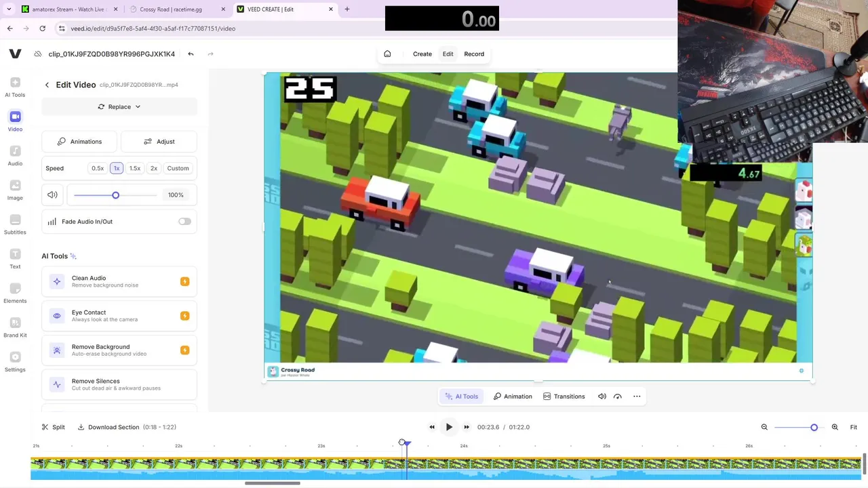
Task: Select the Video sidebar section
Action: (15, 121)
